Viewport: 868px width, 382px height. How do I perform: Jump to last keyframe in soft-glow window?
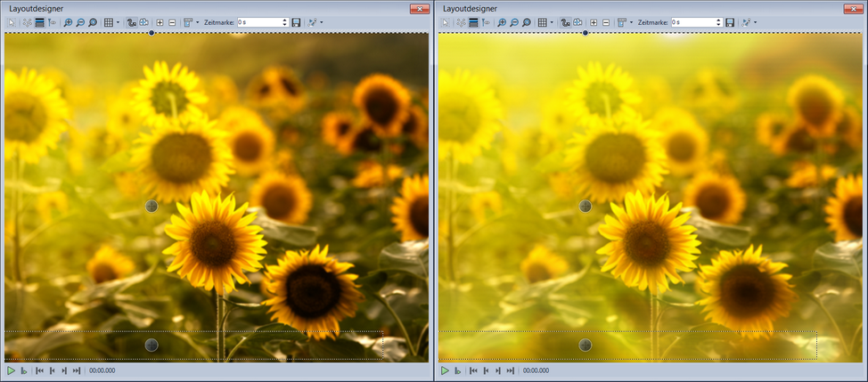pos(511,370)
